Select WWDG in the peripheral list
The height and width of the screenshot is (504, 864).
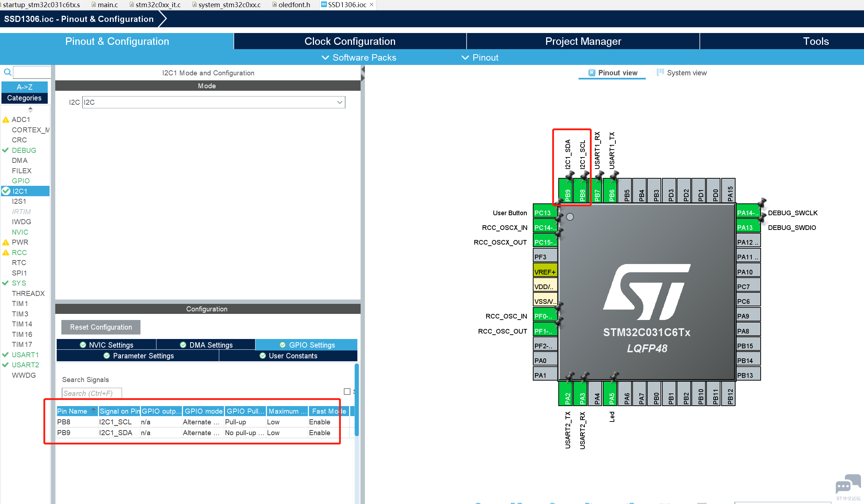24,375
